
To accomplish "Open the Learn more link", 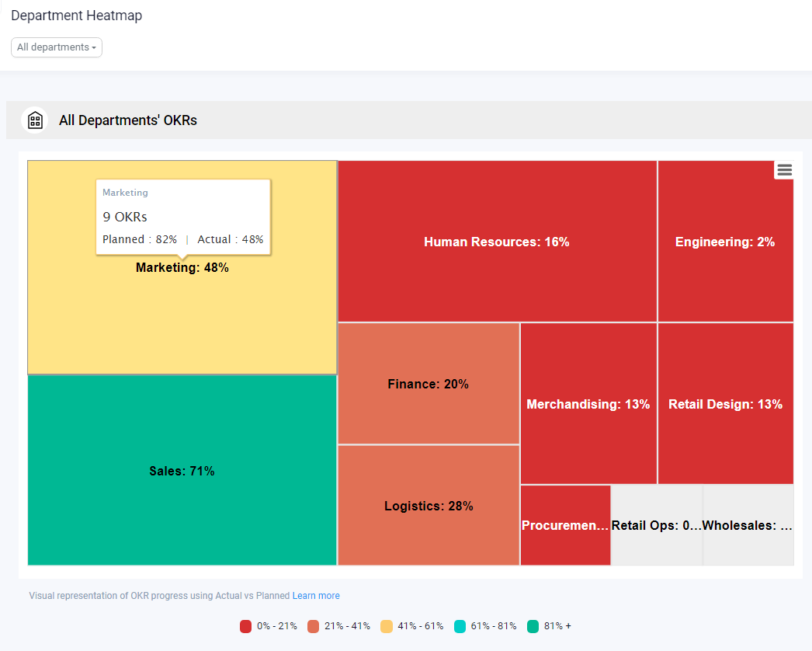I will click(316, 596).
